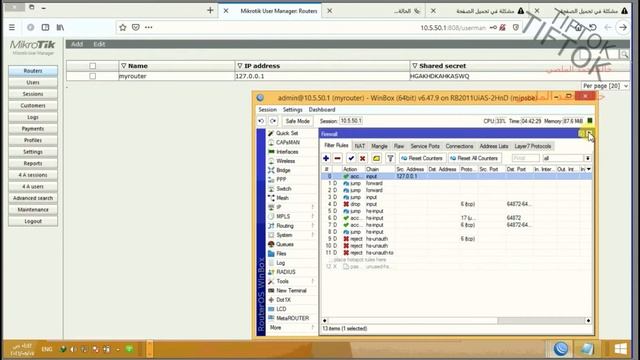This screenshot has height=360, width=640.
Task: Open Dashboard menu in WinBox
Action: 322,110
